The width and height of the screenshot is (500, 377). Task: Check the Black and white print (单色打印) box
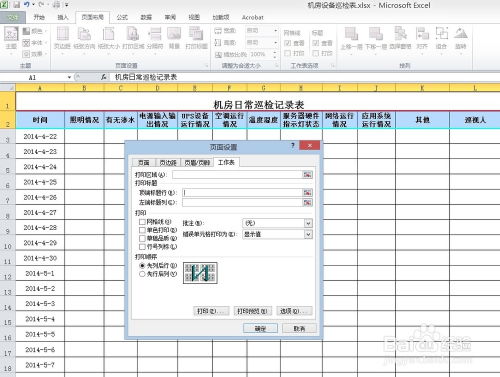(x=142, y=230)
